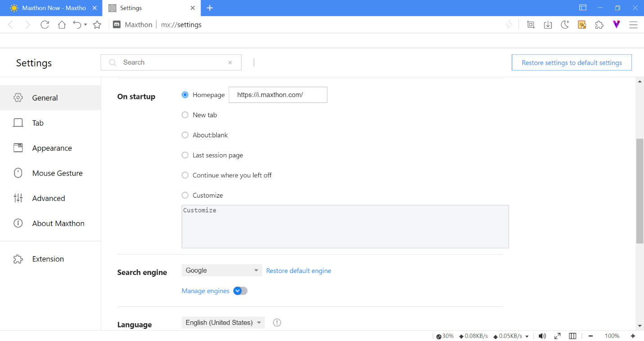The width and height of the screenshot is (644, 341).
Task: Bookmark the page with the star icon
Action: click(97, 25)
